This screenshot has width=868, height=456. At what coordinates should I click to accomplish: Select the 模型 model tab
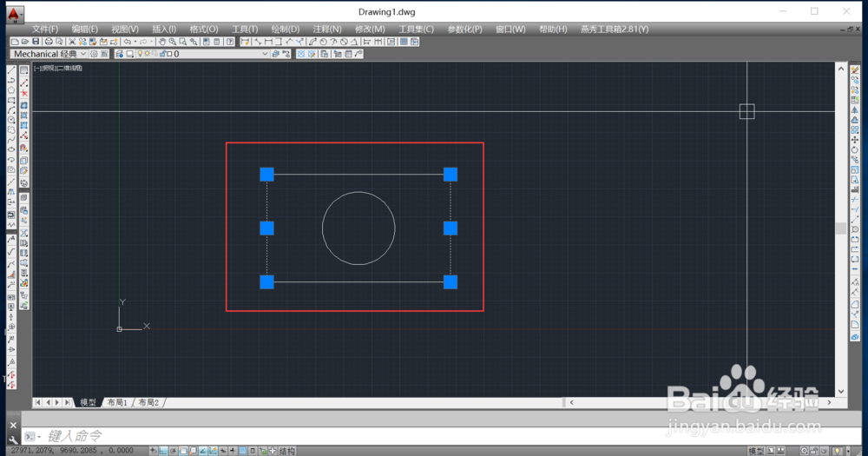point(88,402)
